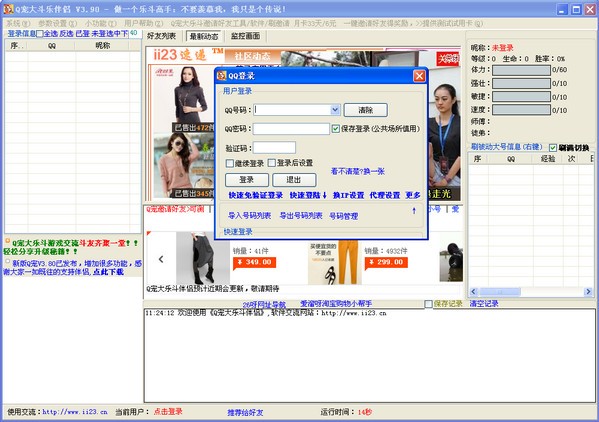Enable the 继续登录 checkbox

(x=230, y=163)
